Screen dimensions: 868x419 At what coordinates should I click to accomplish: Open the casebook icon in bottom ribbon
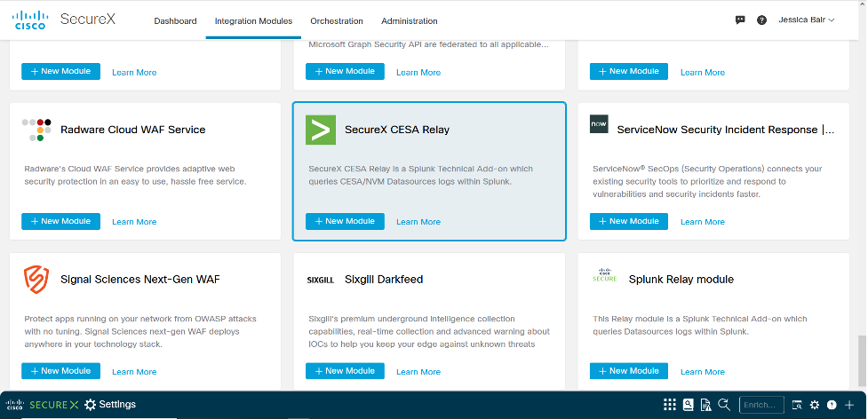point(689,405)
